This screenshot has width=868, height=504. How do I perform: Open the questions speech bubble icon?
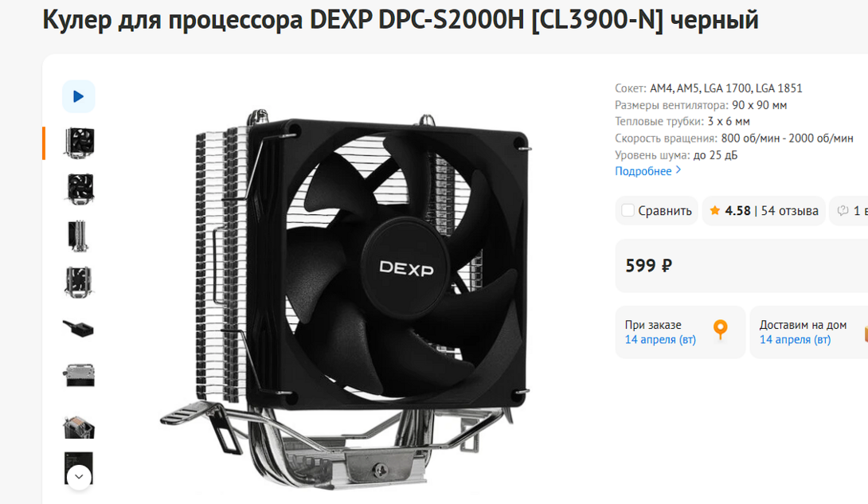843,210
